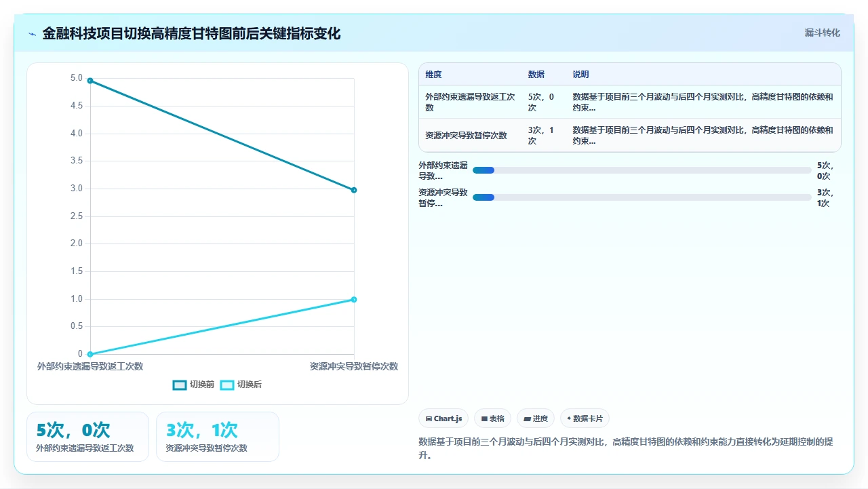This screenshot has height=489, width=868.
Task: Click the 切换前 data point at 3.0
Action: point(354,190)
